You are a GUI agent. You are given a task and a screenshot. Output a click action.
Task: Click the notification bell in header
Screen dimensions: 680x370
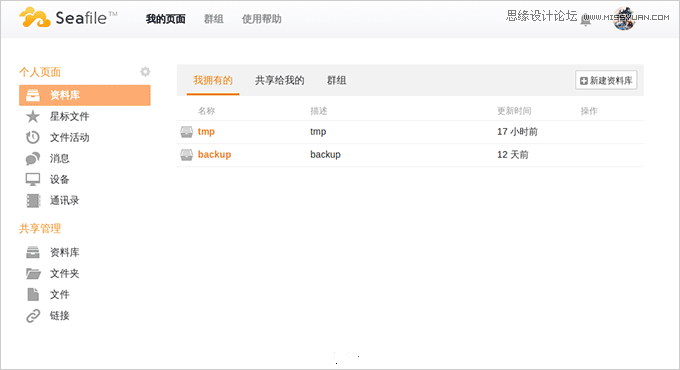(586, 20)
